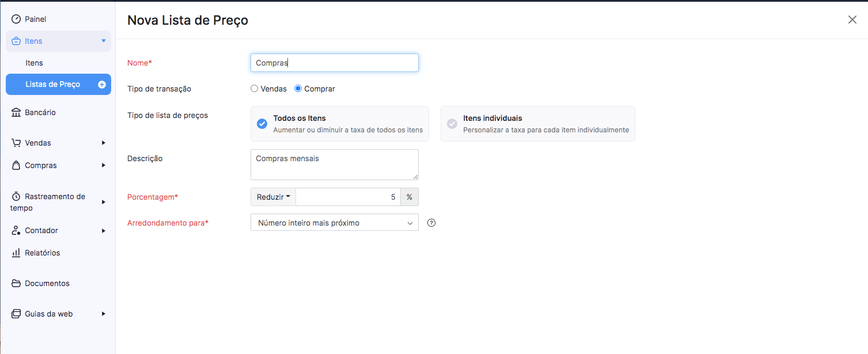Open the Arredondamento para dropdown

coord(335,223)
